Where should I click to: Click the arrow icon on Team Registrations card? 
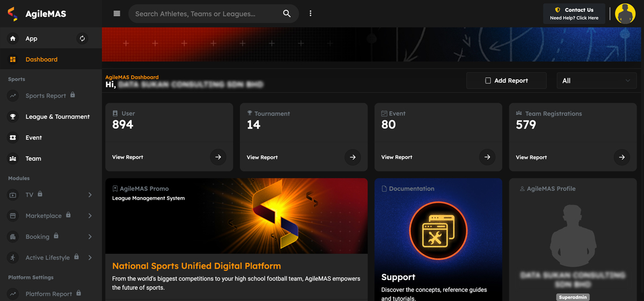click(621, 157)
